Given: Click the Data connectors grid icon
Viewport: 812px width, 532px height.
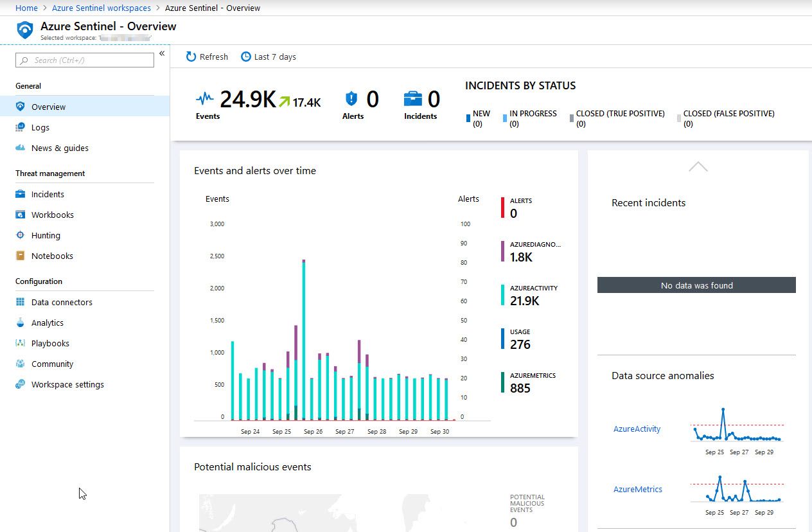Looking at the screenshot, I should pos(21,302).
